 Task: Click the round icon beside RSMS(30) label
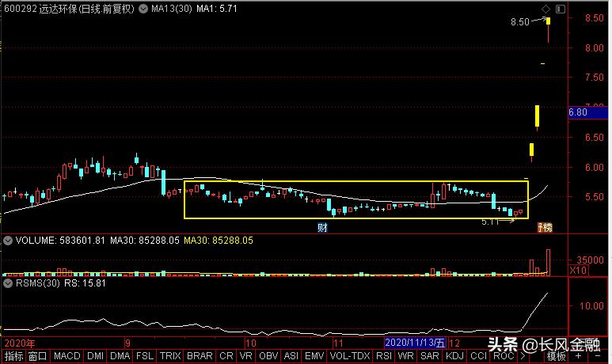6,281
